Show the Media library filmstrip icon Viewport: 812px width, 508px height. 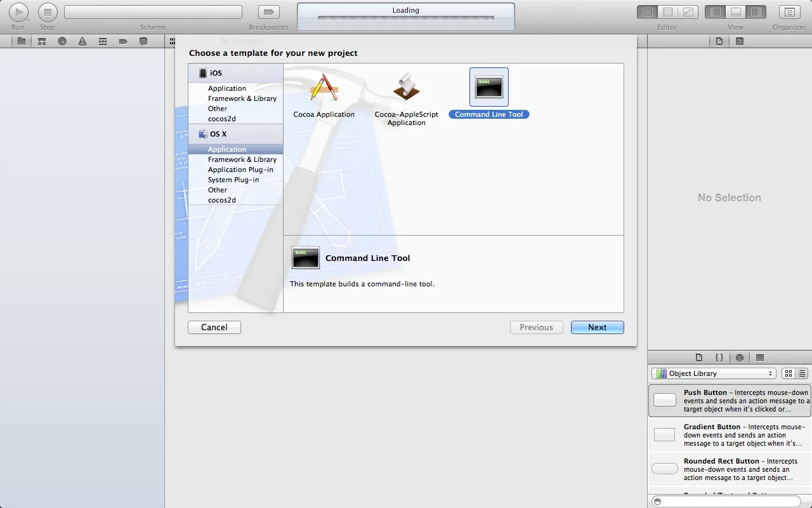(759, 357)
